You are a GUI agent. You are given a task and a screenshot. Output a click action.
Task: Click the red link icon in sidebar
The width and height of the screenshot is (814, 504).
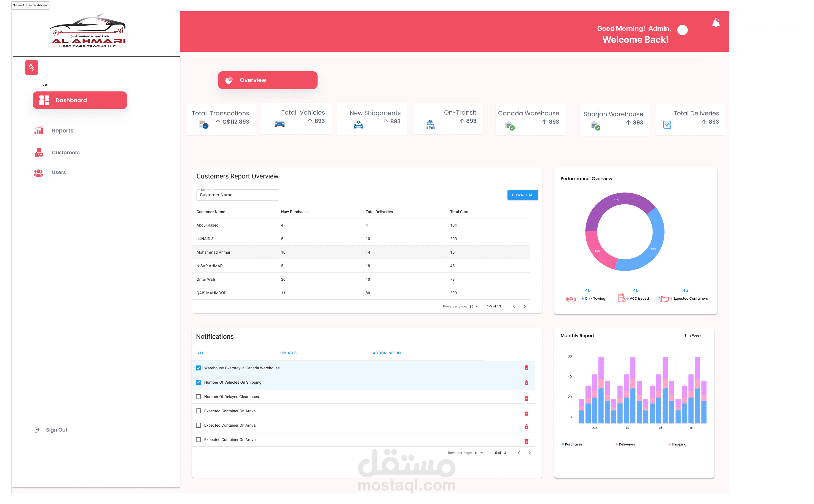coord(32,67)
